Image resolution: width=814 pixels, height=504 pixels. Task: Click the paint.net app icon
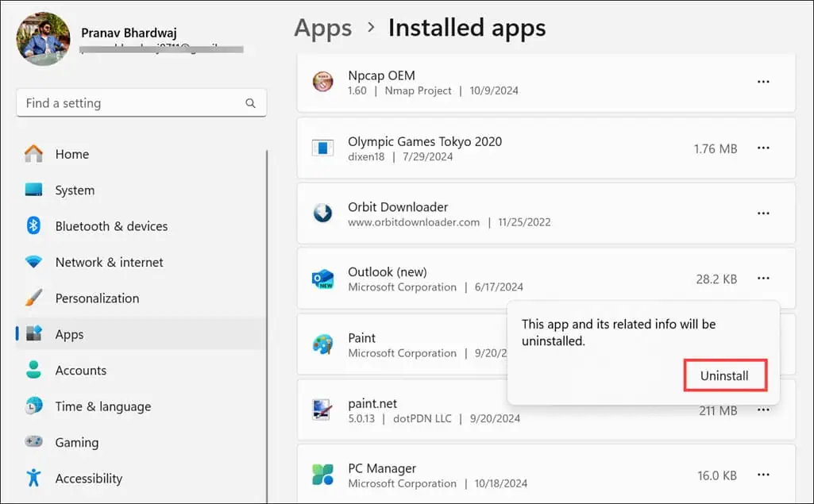click(x=322, y=410)
